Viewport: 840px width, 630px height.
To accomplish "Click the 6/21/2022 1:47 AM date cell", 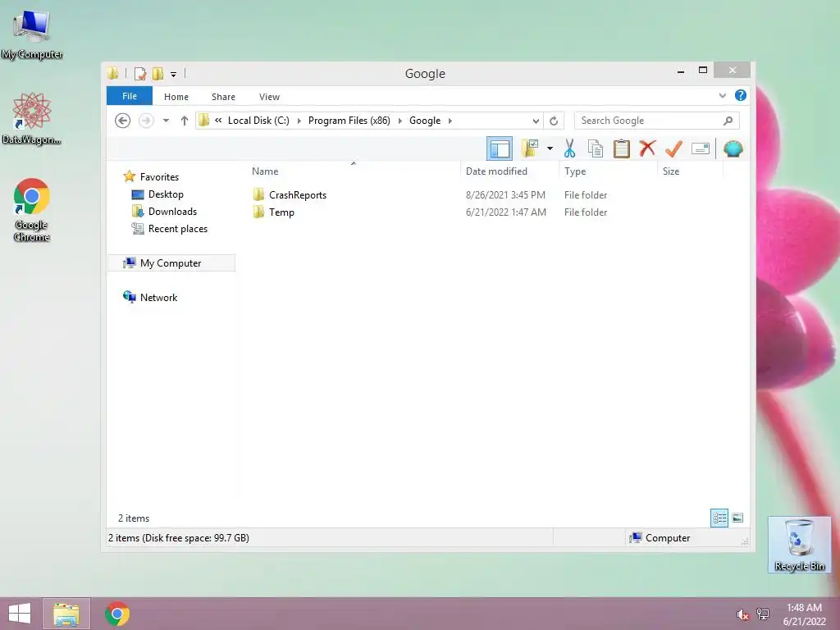I will (505, 212).
